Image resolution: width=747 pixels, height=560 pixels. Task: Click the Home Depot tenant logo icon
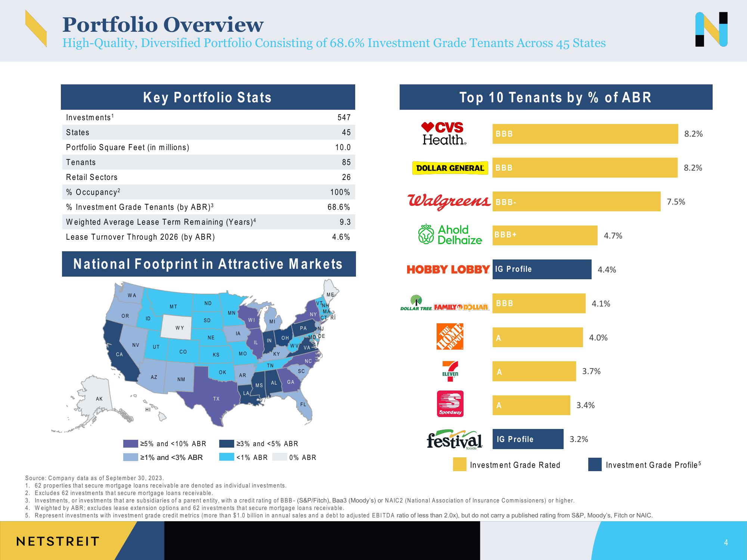click(449, 337)
